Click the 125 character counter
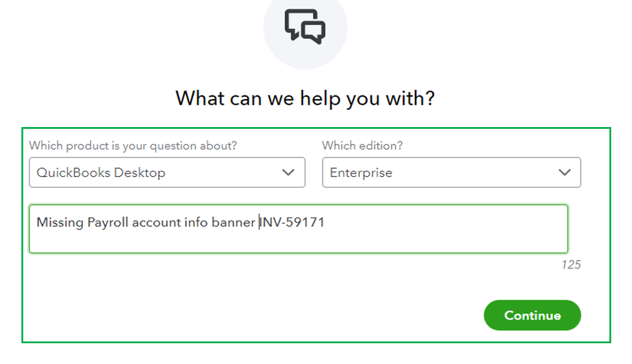This screenshot has height=364, width=632. pyautogui.click(x=571, y=265)
